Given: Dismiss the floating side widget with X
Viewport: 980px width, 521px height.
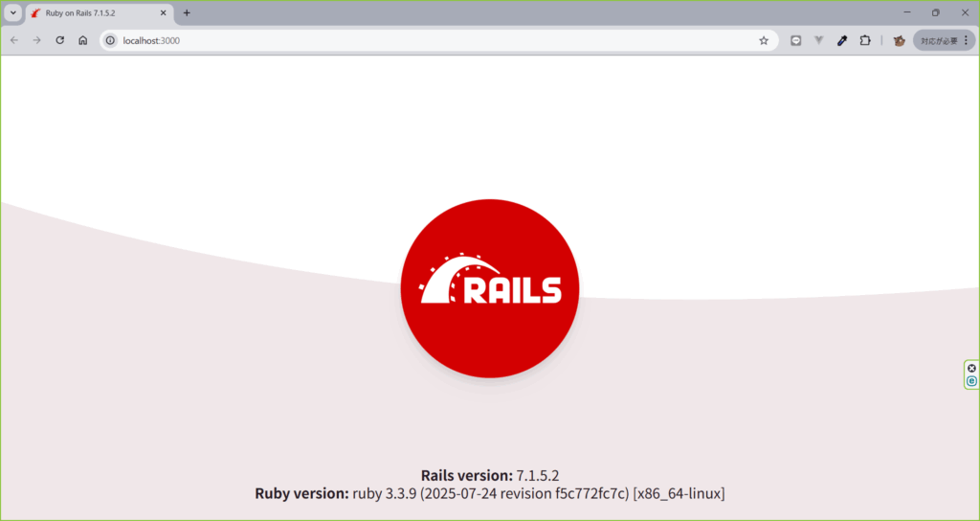Looking at the screenshot, I should point(972,368).
